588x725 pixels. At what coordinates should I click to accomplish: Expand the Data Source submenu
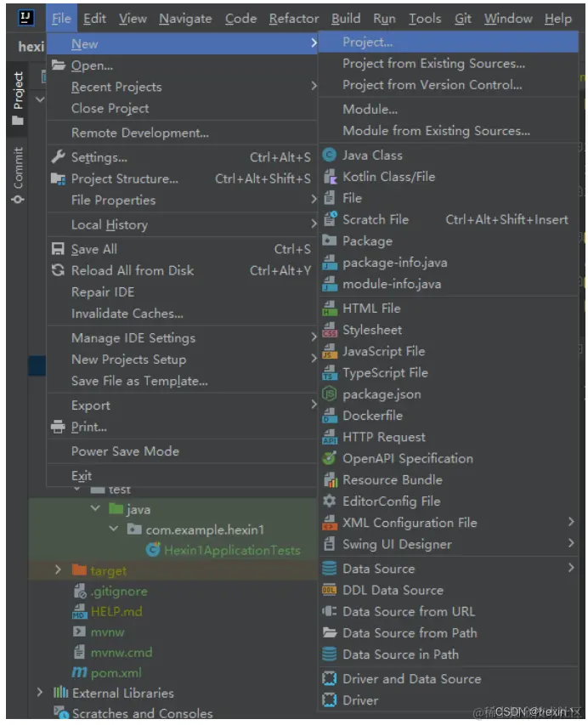click(x=571, y=568)
